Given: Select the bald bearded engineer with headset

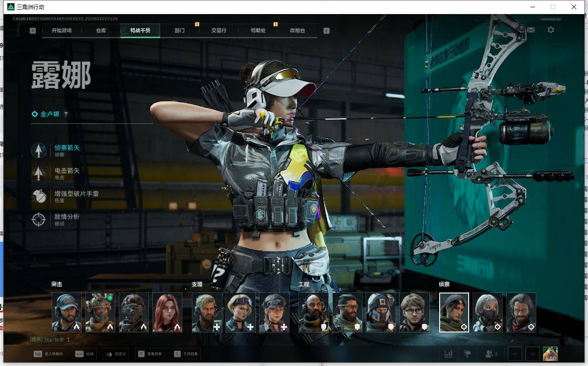Looking at the screenshot, I should point(314,312).
